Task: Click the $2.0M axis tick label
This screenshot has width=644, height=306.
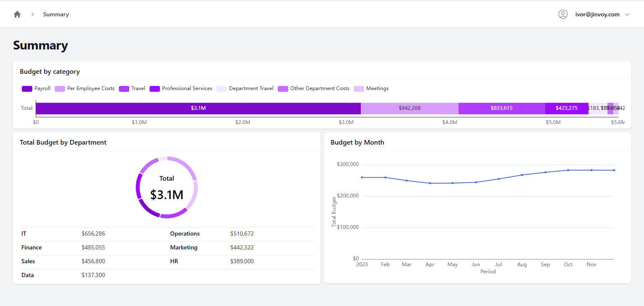Action: 242,122
